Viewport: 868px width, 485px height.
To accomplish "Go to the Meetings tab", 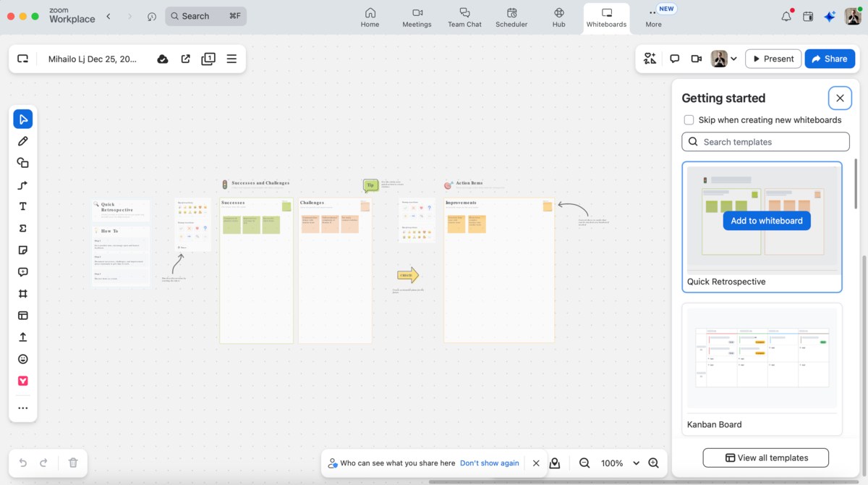I will tap(417, 17).
